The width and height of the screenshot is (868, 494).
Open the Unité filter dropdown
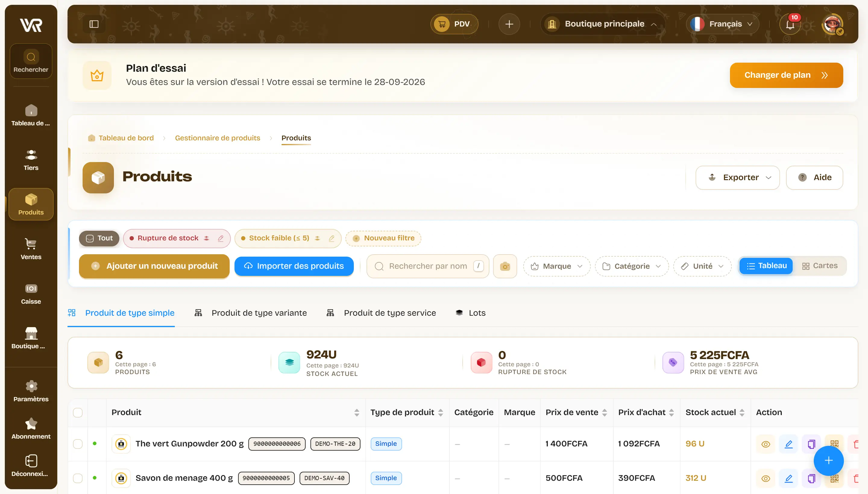[x=702, y=266]
